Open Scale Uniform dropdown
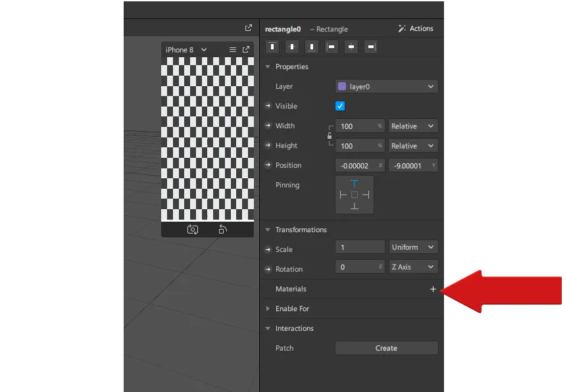 pyautogui.click(x=413, y=247)
